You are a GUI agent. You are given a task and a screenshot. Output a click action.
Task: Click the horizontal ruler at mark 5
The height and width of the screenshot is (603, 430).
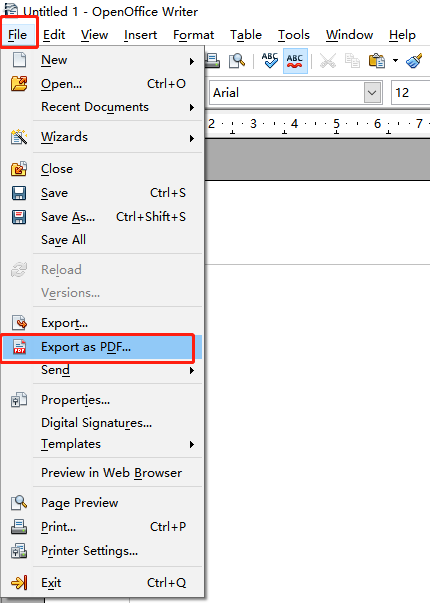pos(337,124)
